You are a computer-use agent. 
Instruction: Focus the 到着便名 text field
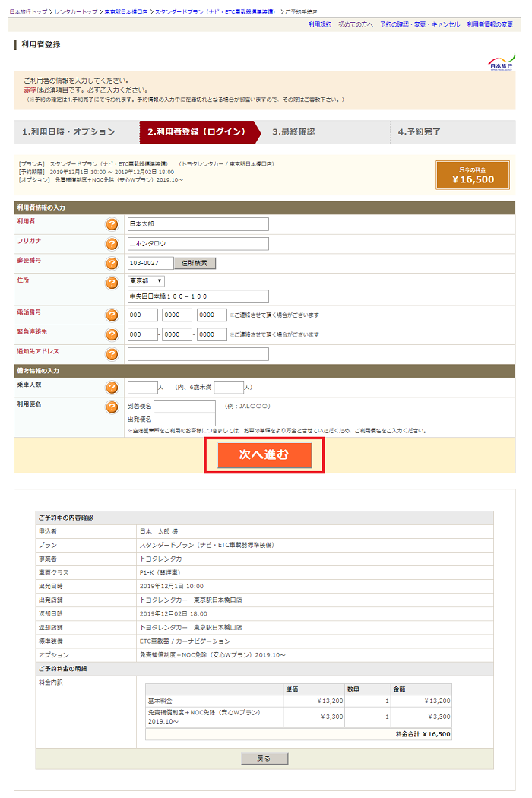tap(185, 407)
